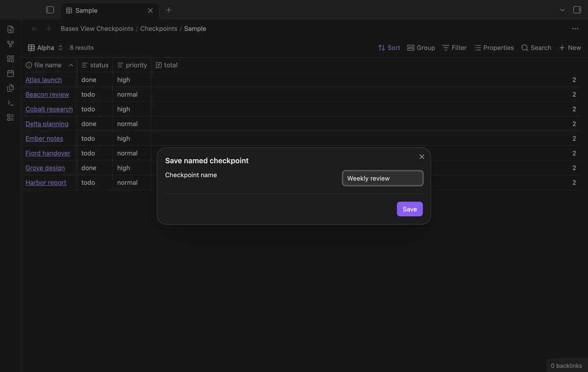Select the status cell of Delta planning
The width and height of the screenshot is (588, 372).
95,124
